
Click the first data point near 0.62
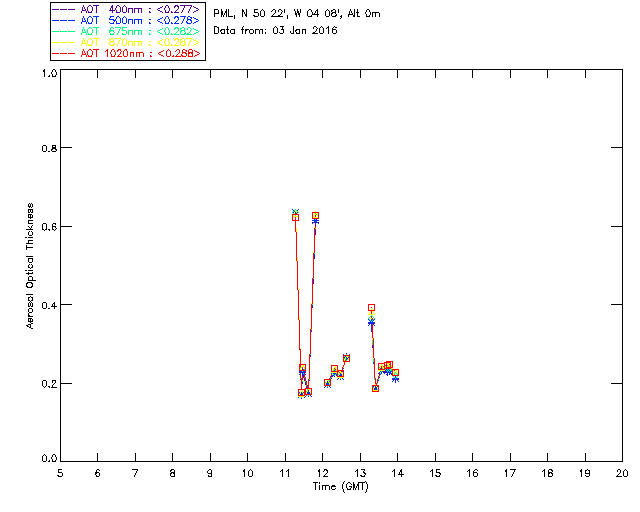click(x=296, y=217)
